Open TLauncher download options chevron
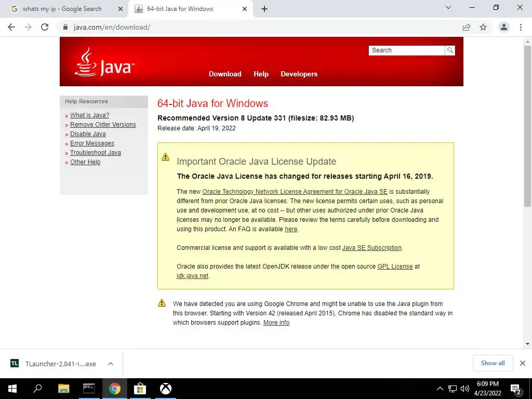Screen dimensions: 532x399 click(111, 364)
